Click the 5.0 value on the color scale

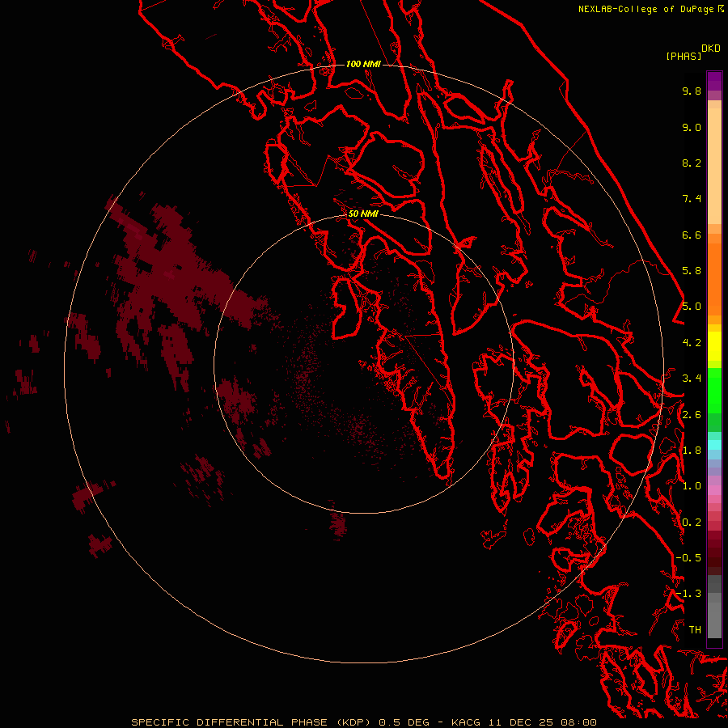(692, 307)
